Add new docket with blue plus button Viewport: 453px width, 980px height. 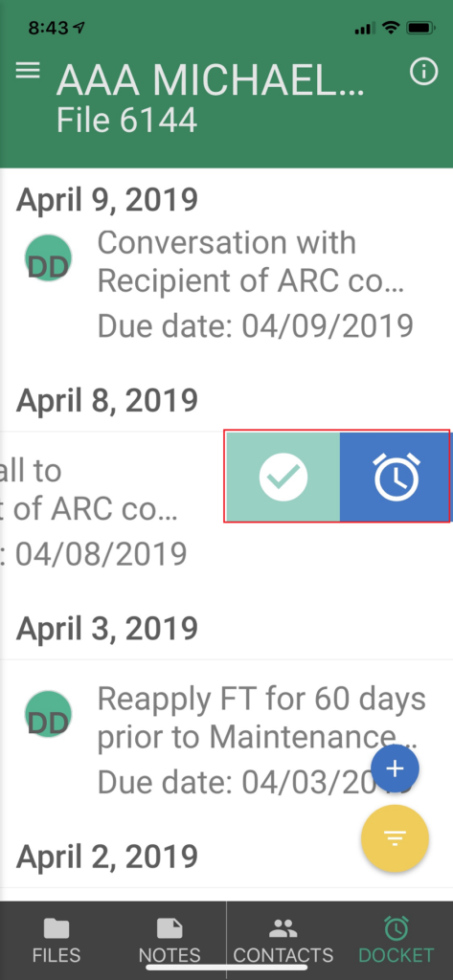tap(395, 768)
